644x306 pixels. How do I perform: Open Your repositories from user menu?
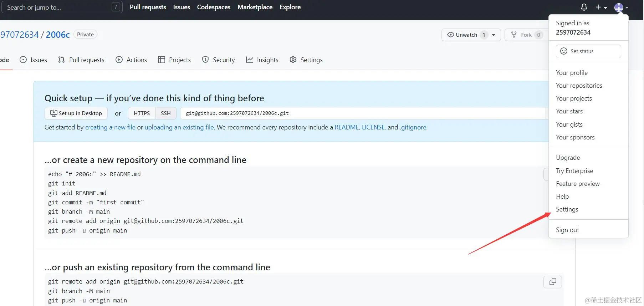click(x=579, y=86)
